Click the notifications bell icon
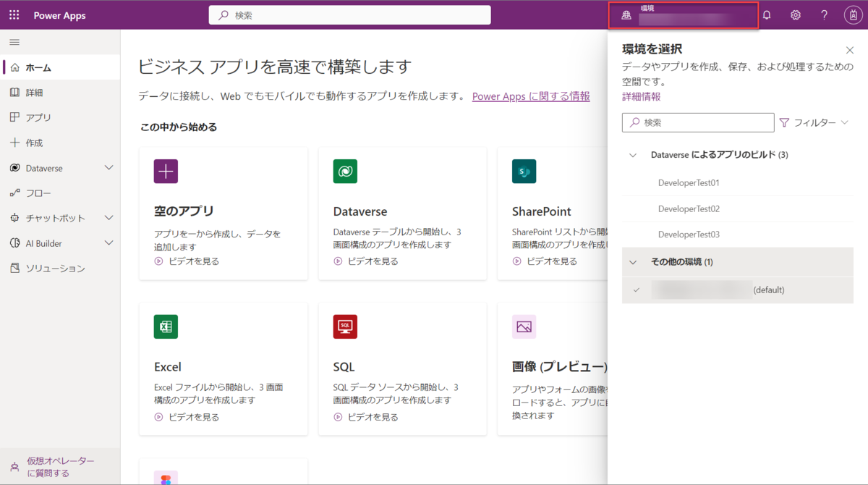Screen dimensions: 868x485 coord(767,15)
